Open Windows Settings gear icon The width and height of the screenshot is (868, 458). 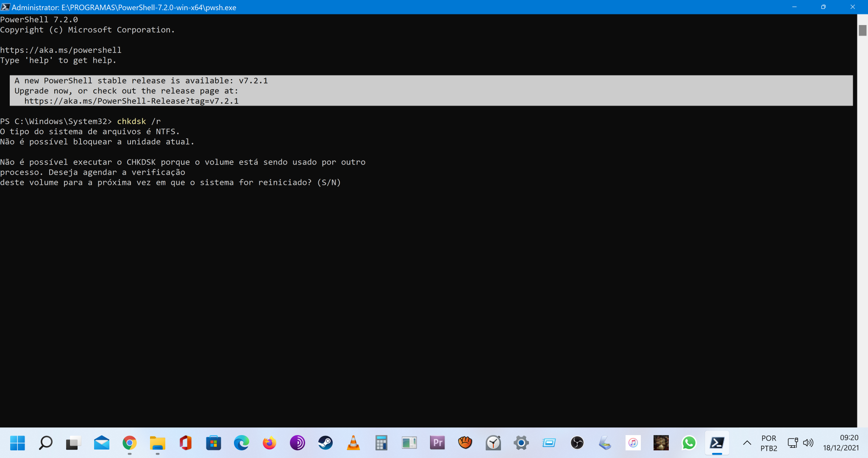[x=521, y=443]
